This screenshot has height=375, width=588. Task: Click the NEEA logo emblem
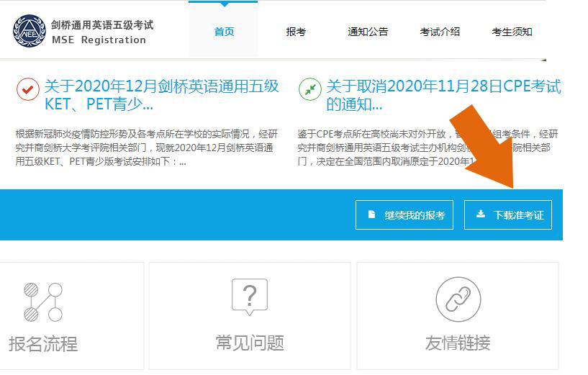30,31
